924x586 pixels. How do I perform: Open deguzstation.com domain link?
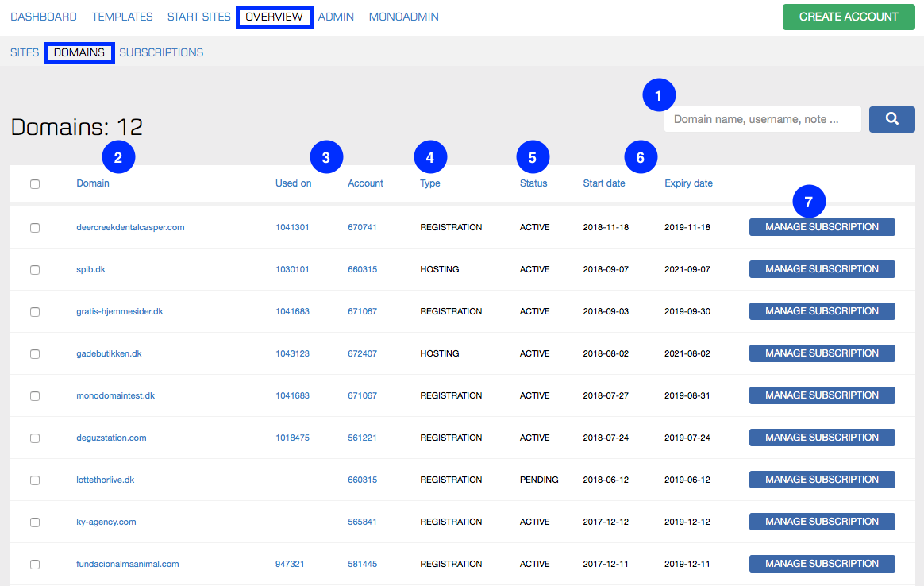(111, 438)
